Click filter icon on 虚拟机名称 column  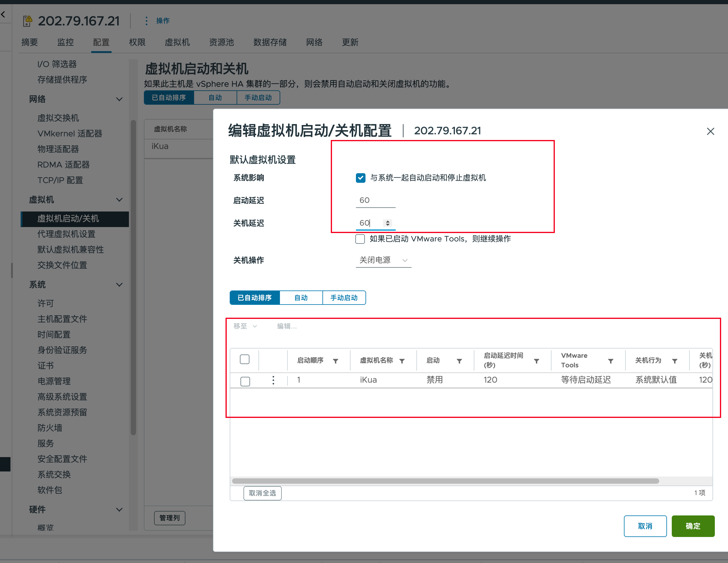[402, 361]
